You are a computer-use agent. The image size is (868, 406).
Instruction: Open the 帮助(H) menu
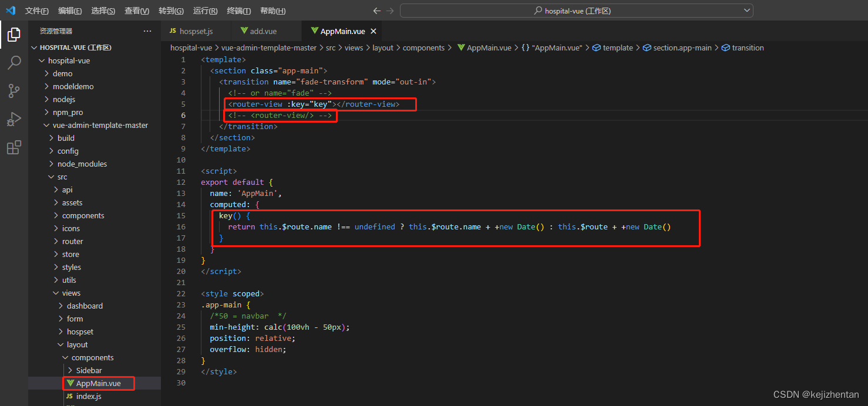(x=272, y=11)
